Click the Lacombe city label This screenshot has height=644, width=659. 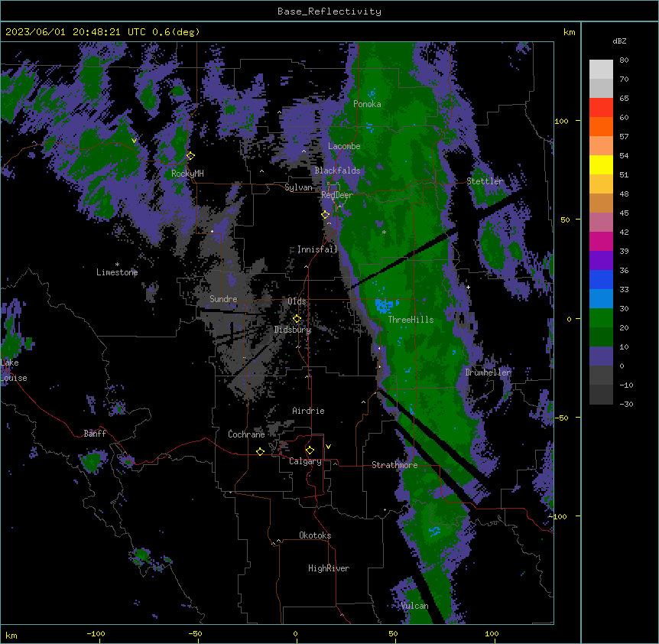click(x=344, y=146)
